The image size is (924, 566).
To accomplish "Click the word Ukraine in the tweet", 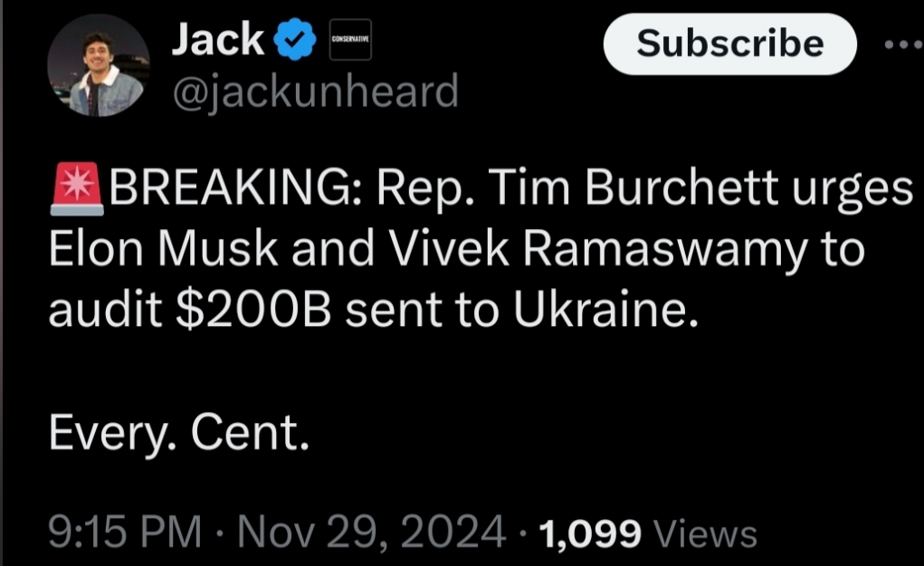I will (x=605, y=310).
